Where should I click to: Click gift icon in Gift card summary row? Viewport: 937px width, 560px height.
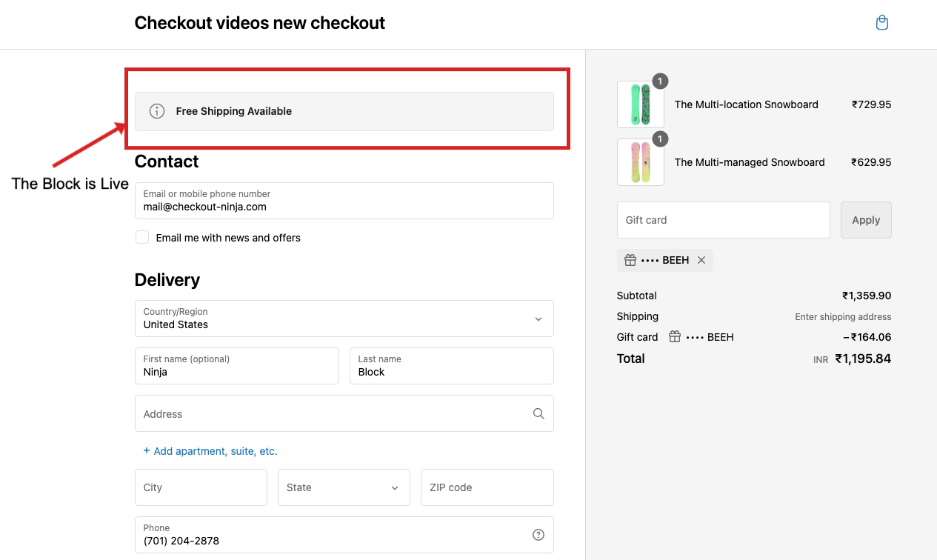coord(675,337)
